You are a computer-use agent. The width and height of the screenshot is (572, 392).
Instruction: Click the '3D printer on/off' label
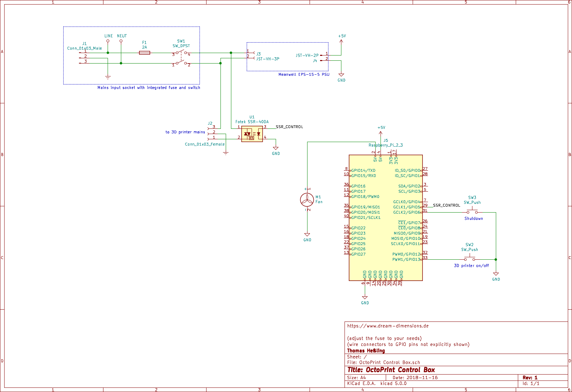(471, 266)
